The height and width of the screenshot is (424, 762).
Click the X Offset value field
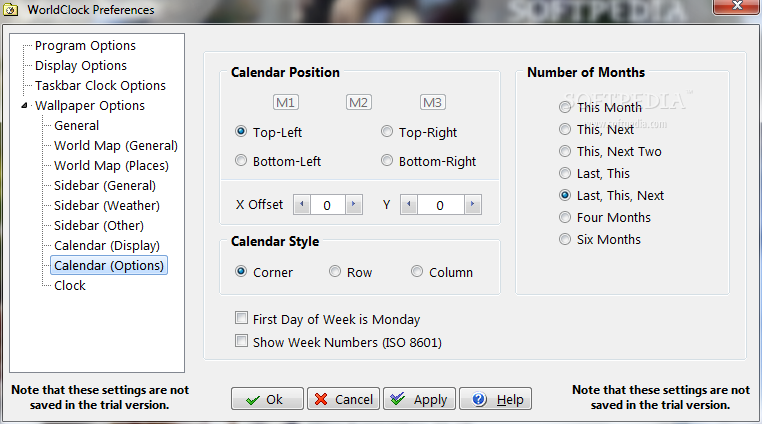tap(328, 205)
